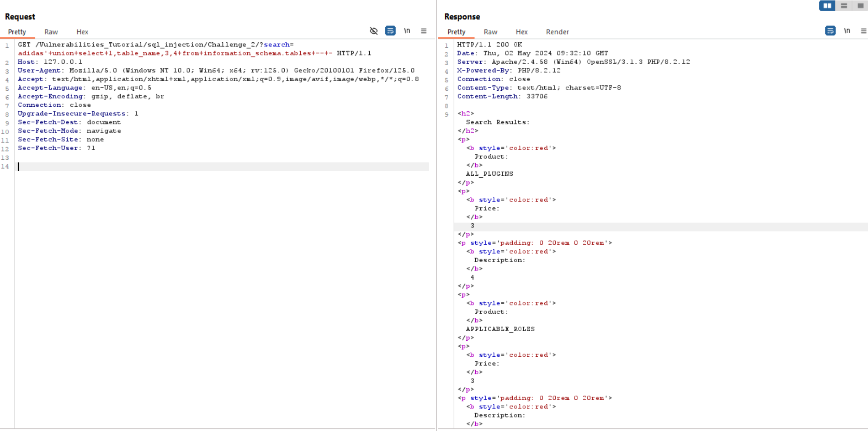
Task: Click the Sec-Fetch-Mode: navigate header
Action: point(69,131)
